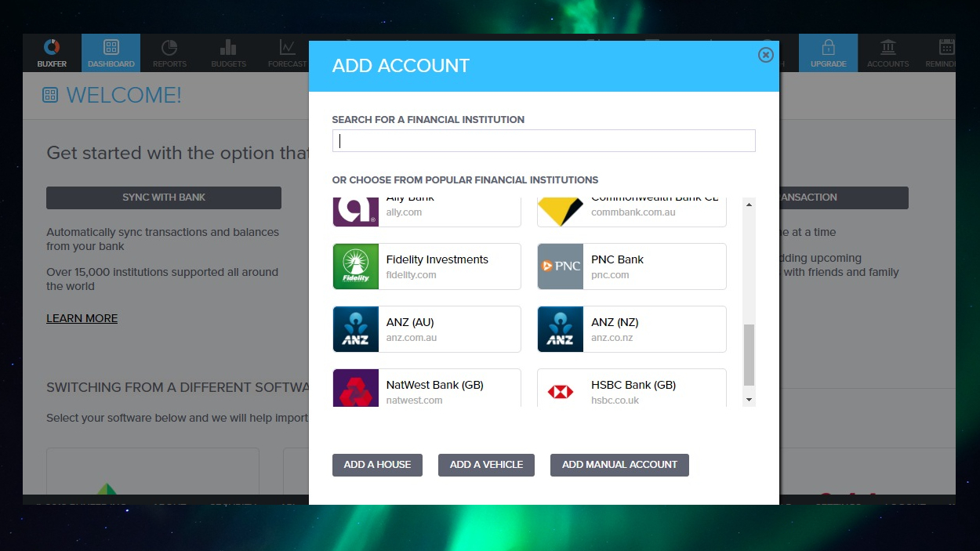Click the institution list scroll-down arrow

(749, 400)
